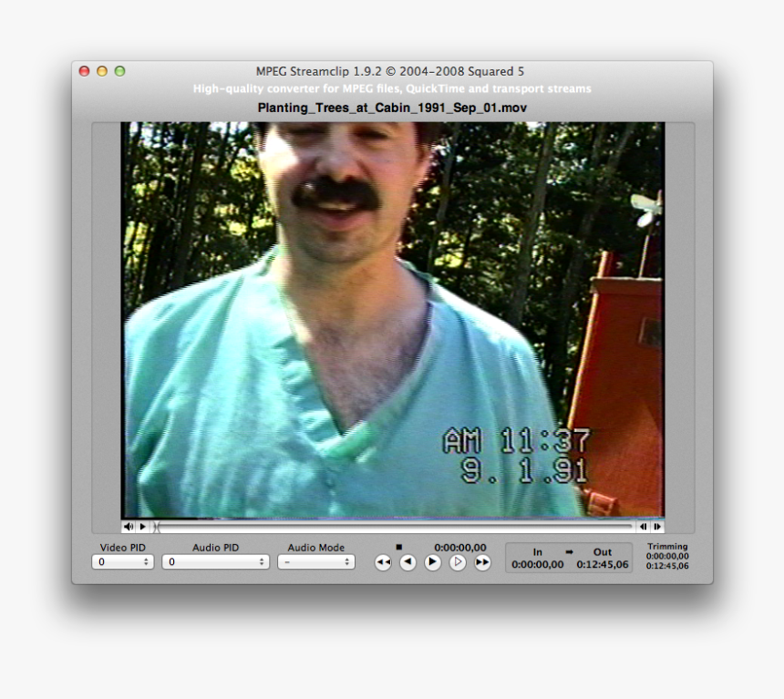Start playback with the play icon
Image resolution: width=784 pixels, height=699 pixels.
click(431, 562)
